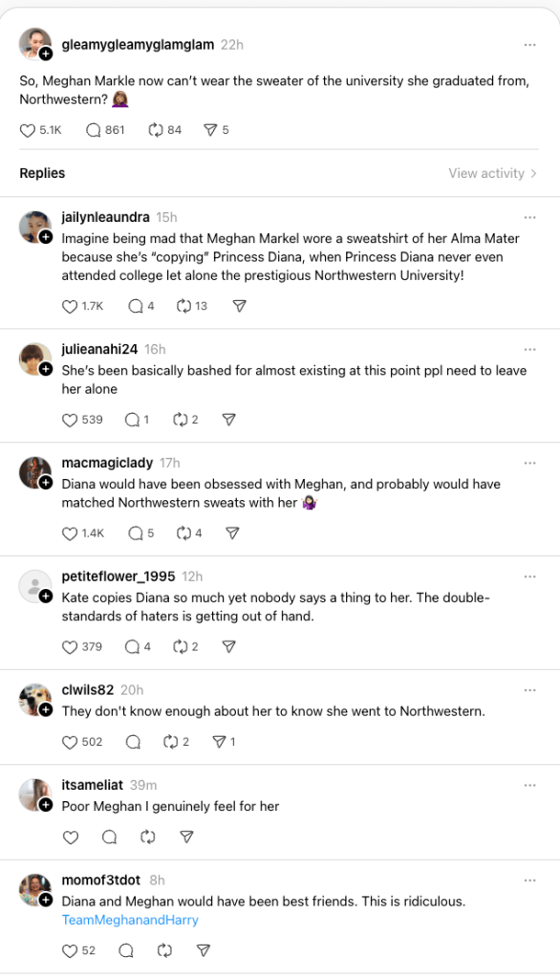Image resolution: width=560 pixels, height=979 pixels.
Task: Share the original post via paper plane icon
Action: (x=210, y=130)
